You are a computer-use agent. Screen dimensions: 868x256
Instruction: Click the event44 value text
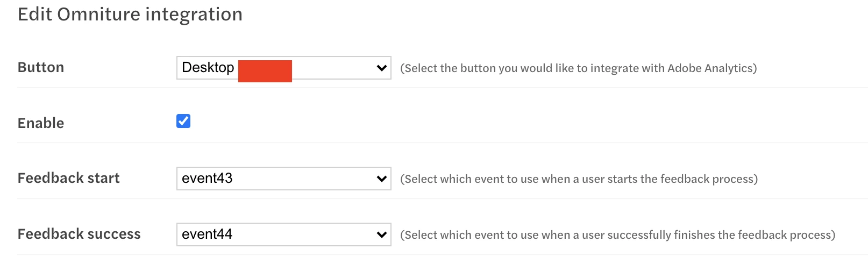pos(207,234)
